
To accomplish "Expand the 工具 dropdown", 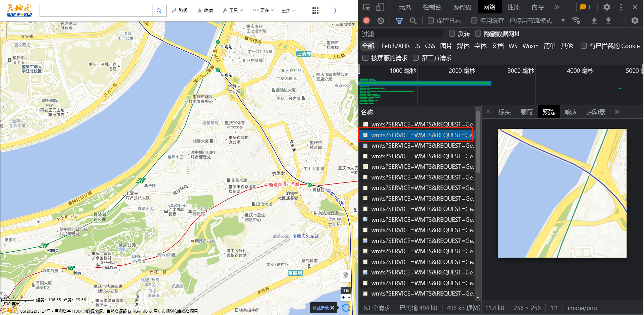I will pos(233,10).
